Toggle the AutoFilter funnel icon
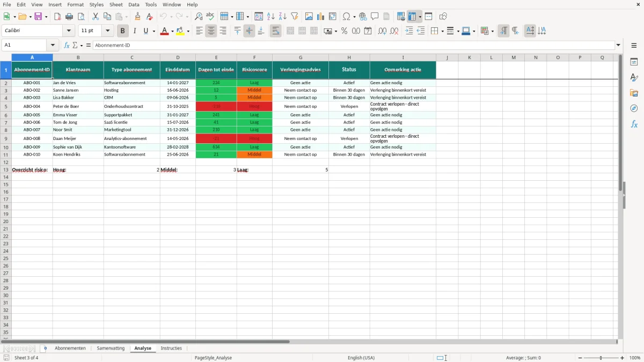644x362 pixels. tap(295, 17)
